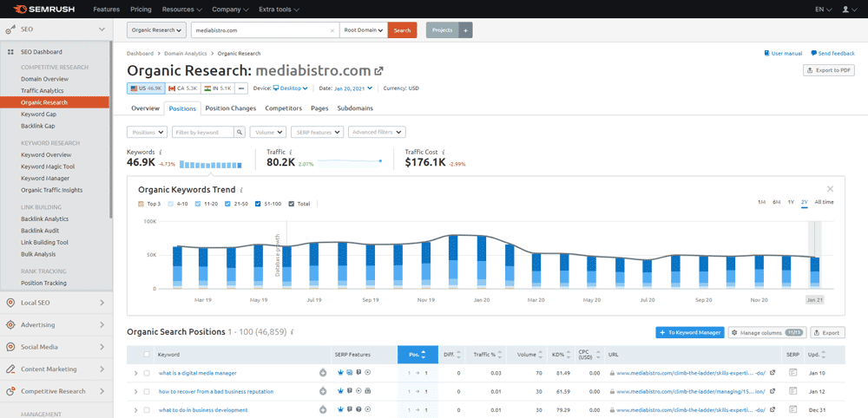The image size is (868, 418).
Task: Toggle Top 3 series checkbox
Action: tap(141, 204)
